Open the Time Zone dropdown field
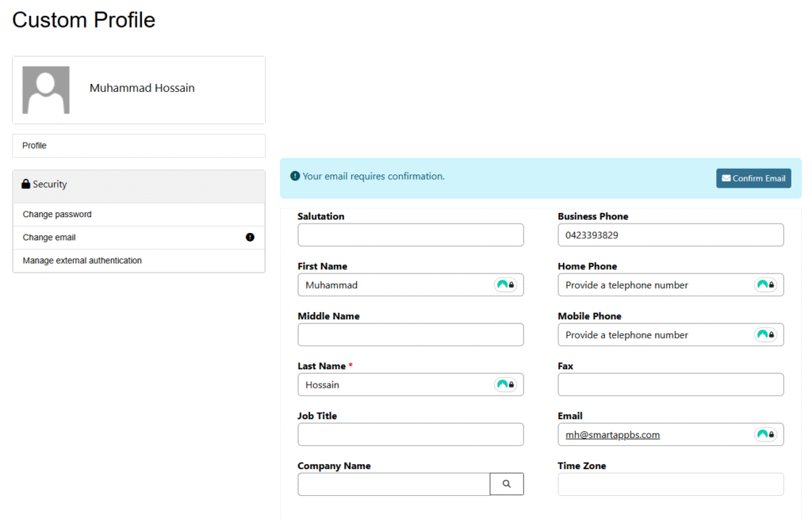The width and height of the screenshot is (812, 519). (670, 484)
